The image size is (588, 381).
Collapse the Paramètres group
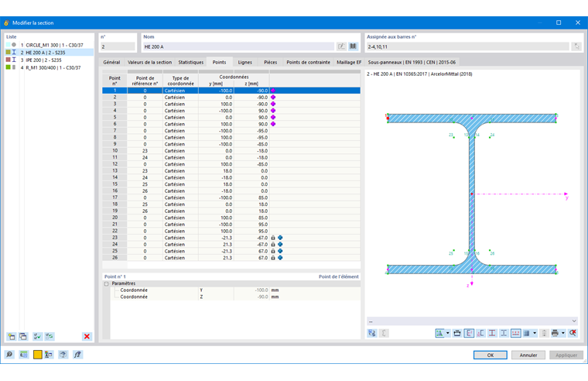point(107,283)
